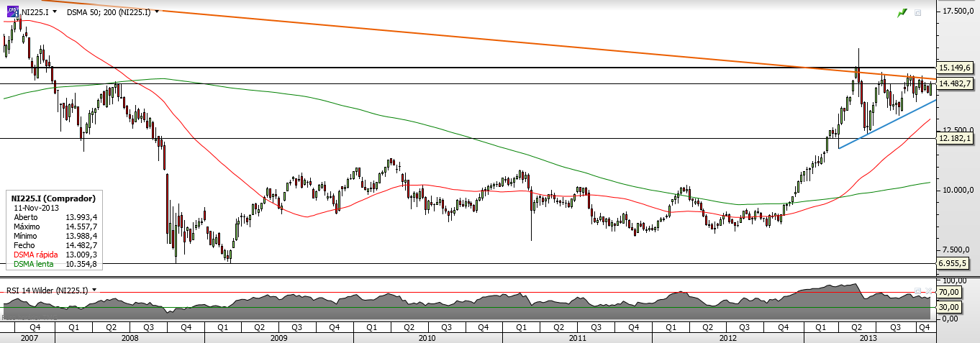Select the blue ascending trendline

[x=887, y=124]
